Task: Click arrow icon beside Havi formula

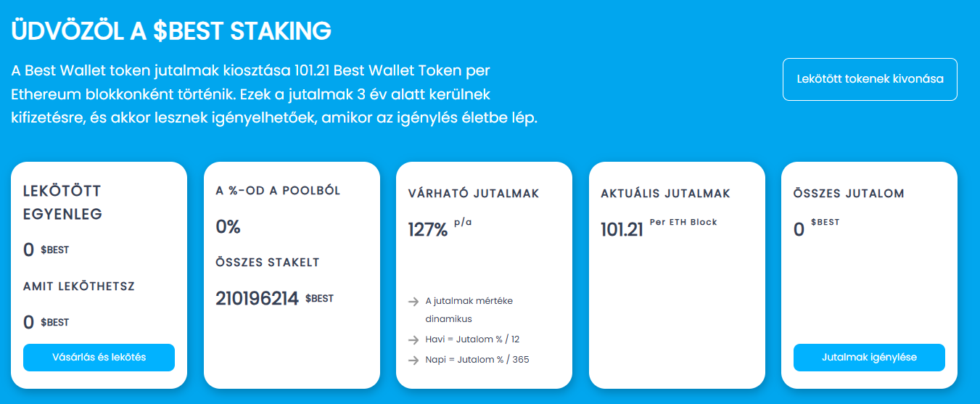Action: 413,340
